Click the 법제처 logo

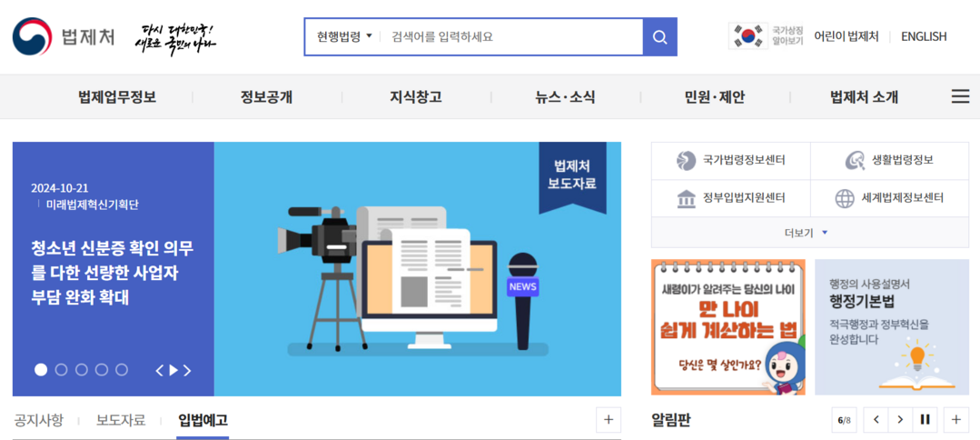click(x=64, y=37)
